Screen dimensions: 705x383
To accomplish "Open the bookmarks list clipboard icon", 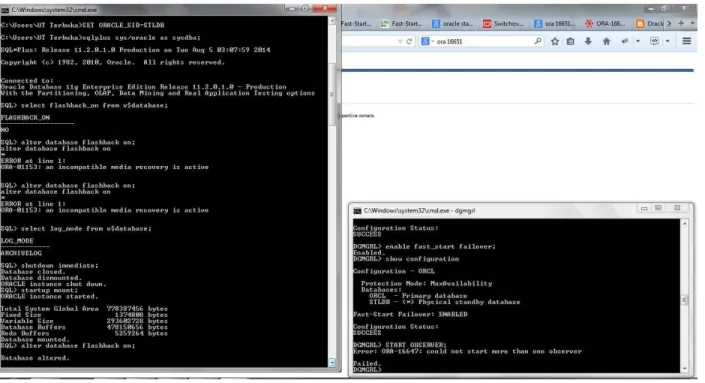I will pyautogui.click(x=571, y=41).
